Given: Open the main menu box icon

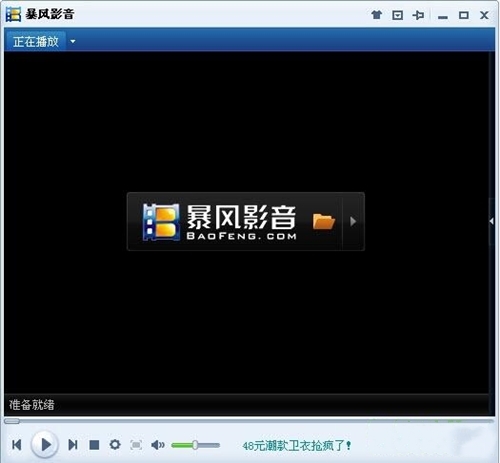Looking at the screenshot, I should click(x=397, y=15).
